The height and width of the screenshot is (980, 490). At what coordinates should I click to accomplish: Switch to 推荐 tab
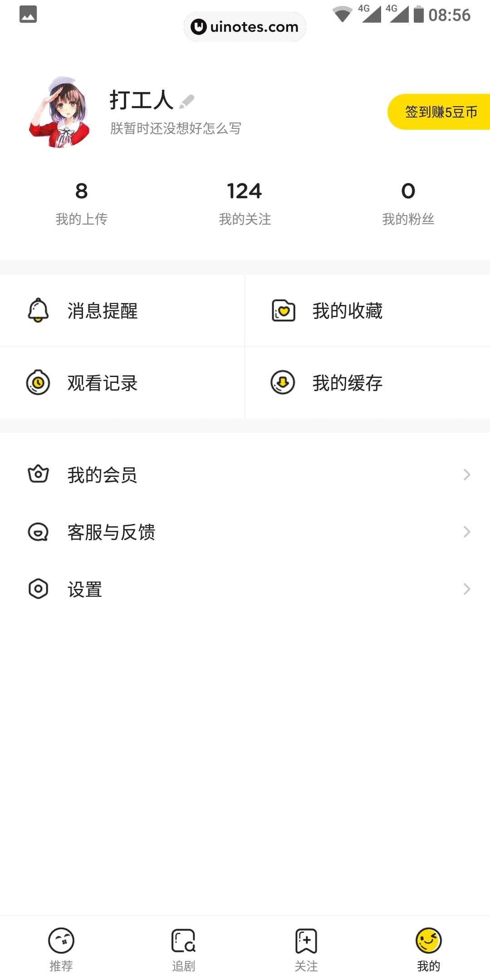(61, 947)
